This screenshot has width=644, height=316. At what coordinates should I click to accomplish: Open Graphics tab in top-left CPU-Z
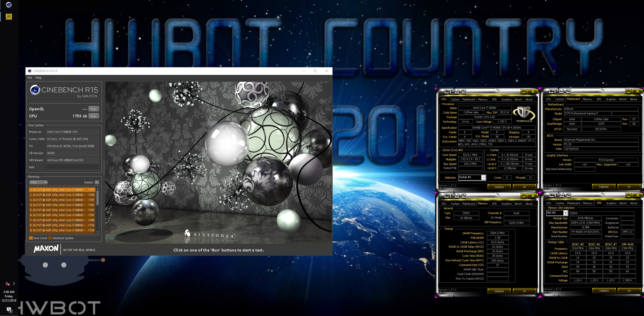click(506, 99)
